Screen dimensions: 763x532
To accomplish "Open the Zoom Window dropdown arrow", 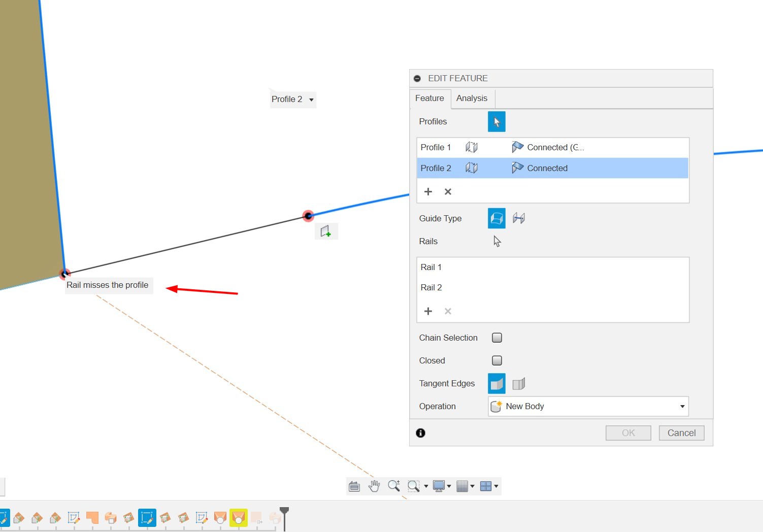I will [x=426, y=486].
